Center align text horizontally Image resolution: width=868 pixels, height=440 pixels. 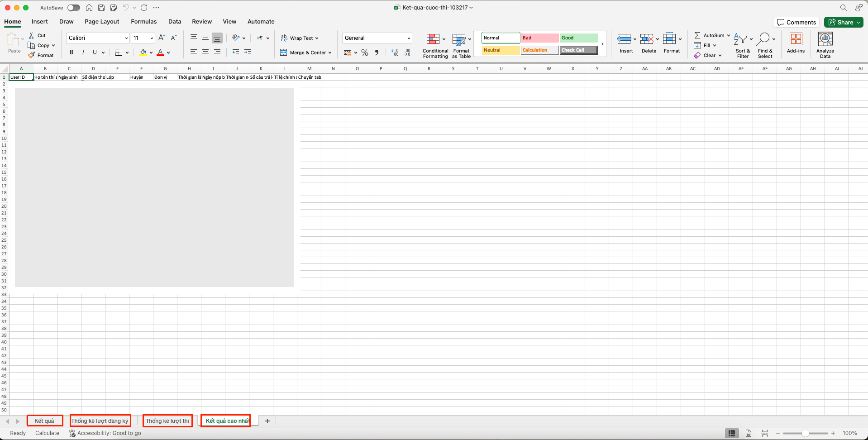tap(205, 53)
